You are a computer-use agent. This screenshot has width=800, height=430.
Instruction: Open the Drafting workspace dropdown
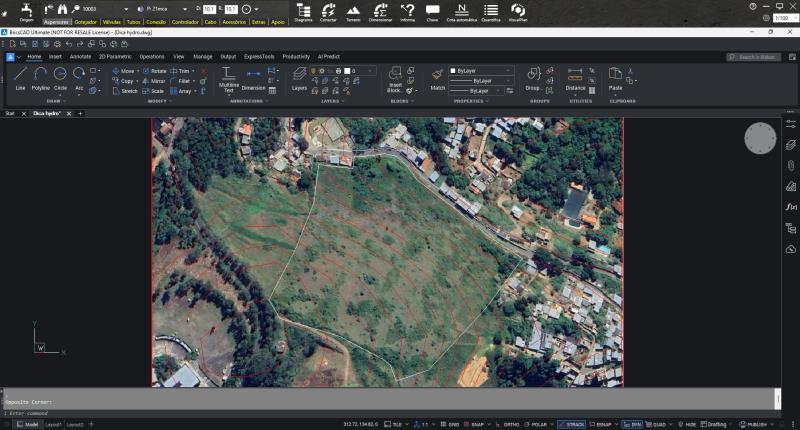click(x=718, y=424)
